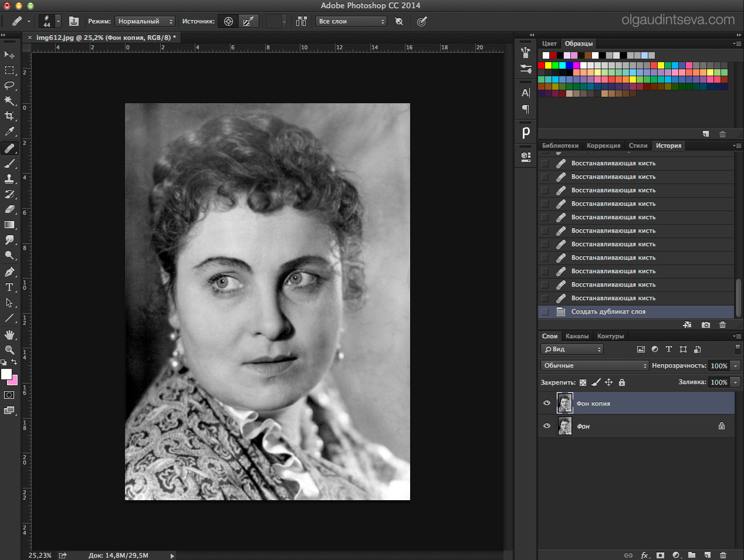Screen dimensions: 744x560
Task: Open the Все слои sample dropdown
Action: (351, 21)
